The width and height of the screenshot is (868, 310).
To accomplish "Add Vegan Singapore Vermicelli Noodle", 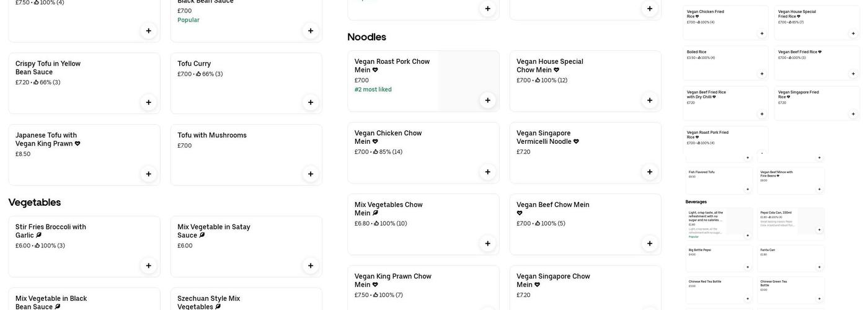I will (x=650, y=172).
